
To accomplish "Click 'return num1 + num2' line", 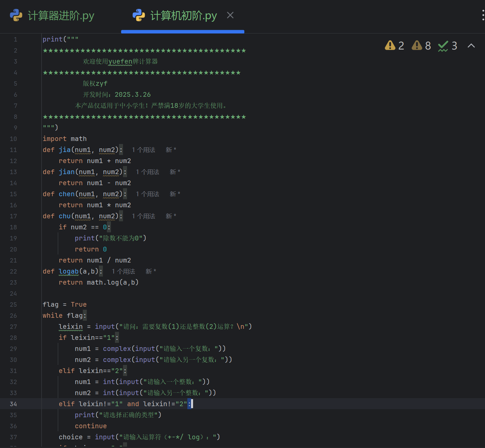I will click(95, 161).
